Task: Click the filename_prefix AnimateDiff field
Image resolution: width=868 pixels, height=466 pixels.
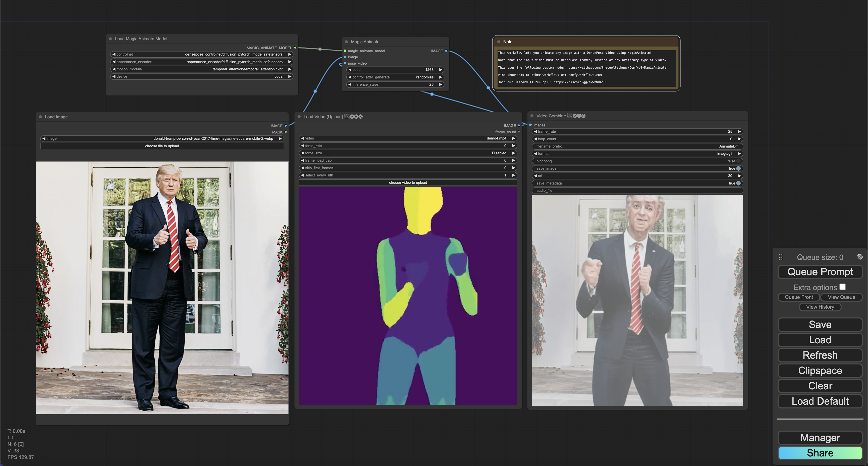Action: click(637, 146)
